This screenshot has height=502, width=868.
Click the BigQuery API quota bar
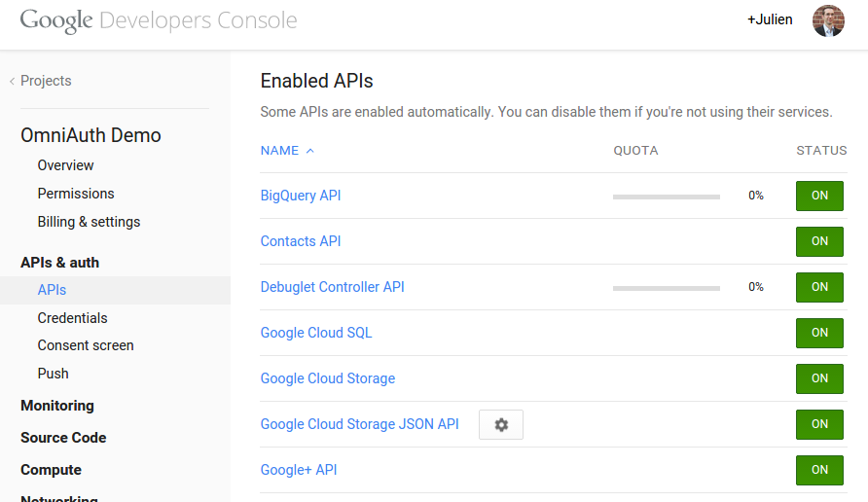pos(667,197)
